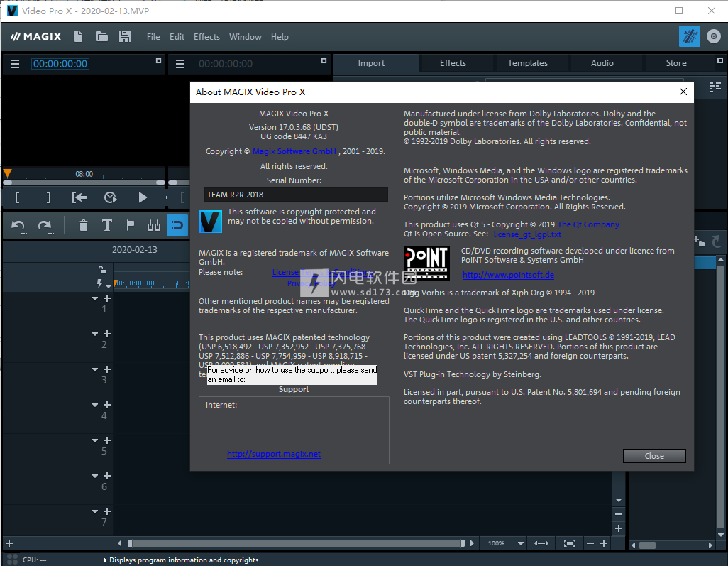This screenshot has height=566, width=728.
Task: Click the plus icon on track 5
Action: point(106,440)
